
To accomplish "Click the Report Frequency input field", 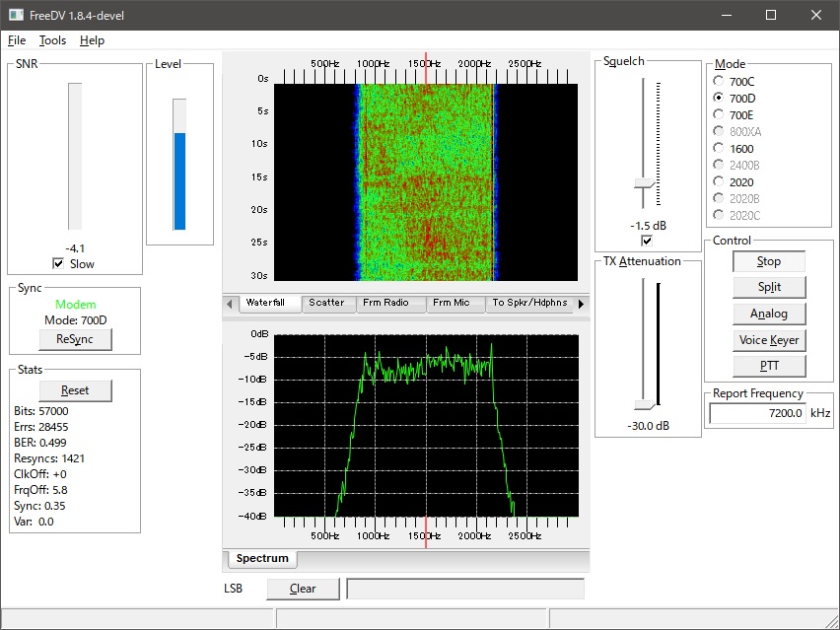I will pos(756,413).
